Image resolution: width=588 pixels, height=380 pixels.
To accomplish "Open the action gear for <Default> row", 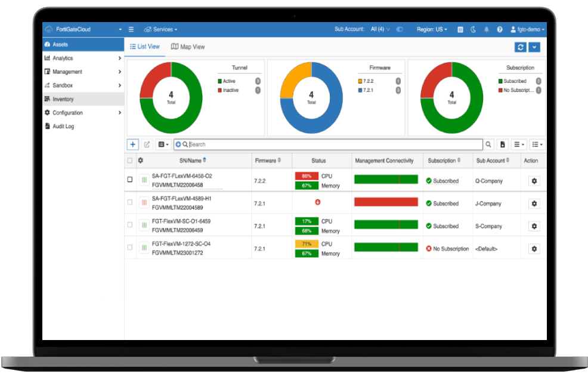I will coord(534,249).
